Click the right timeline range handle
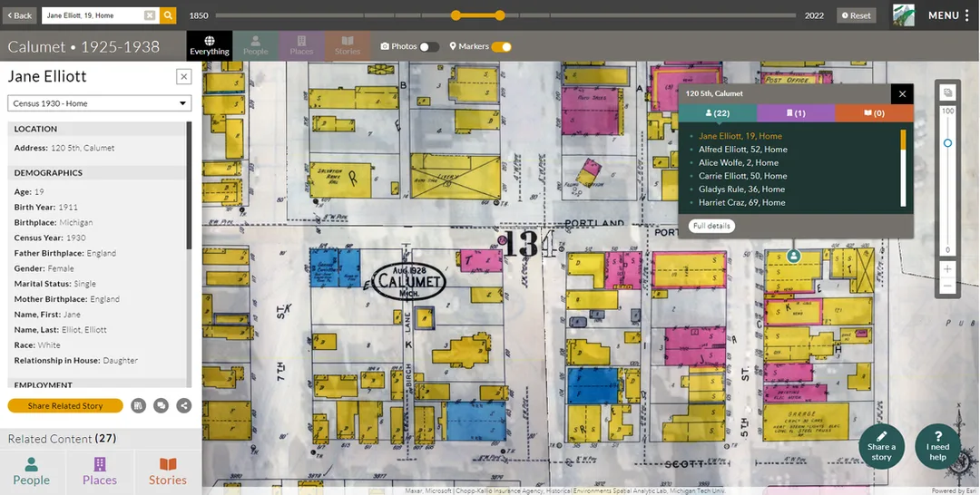The width and height of the screenshot is (980, 495). click(x=500, y=15)
